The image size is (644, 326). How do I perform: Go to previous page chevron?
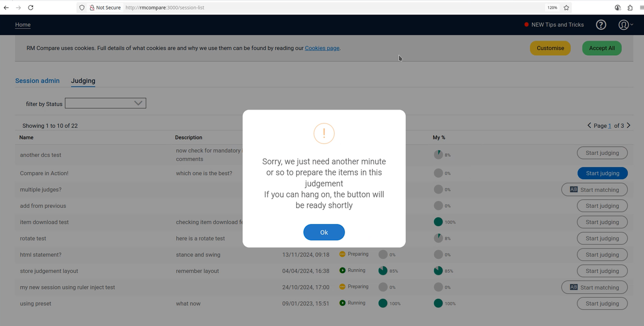click(x=590, y=126)
